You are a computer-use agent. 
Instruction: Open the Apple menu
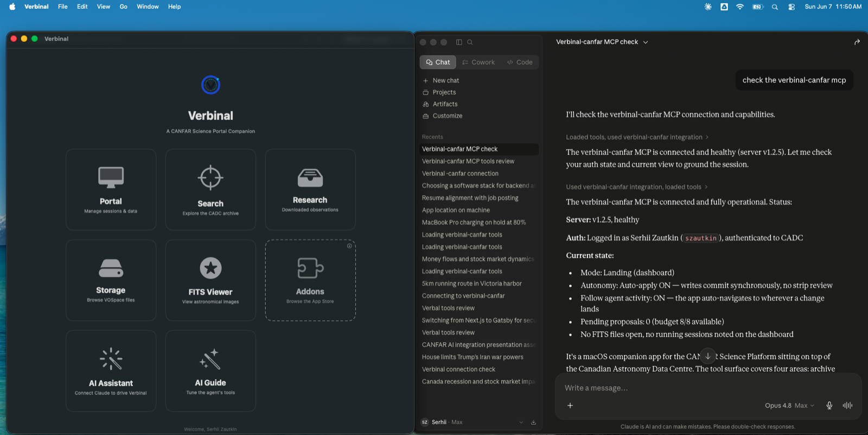12,7
